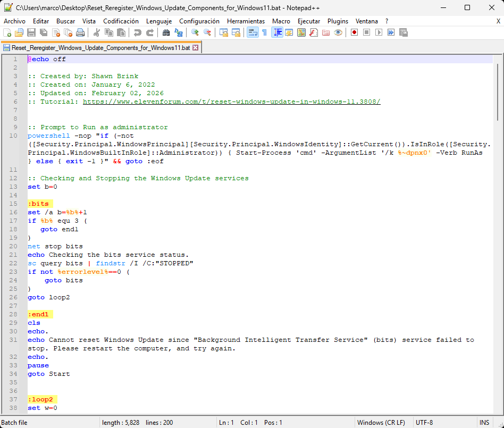504x428 pixels.
Task: Toggle synchronized vertical scrolling
Action: point(224,32)
